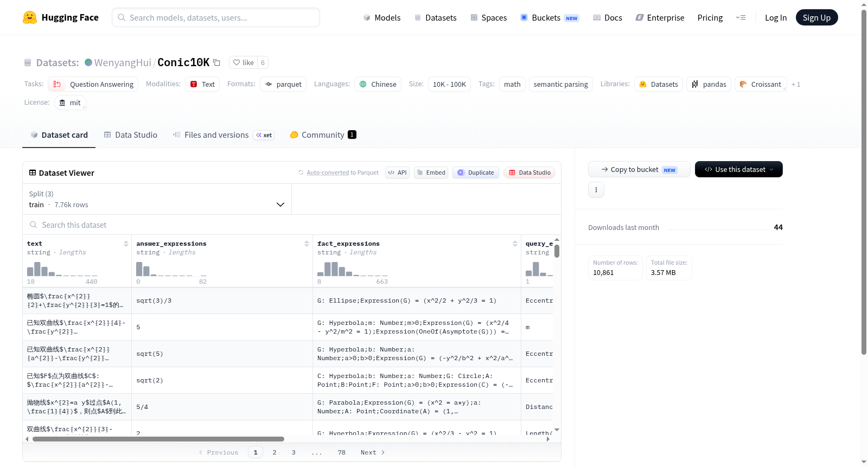Open the Buckets menu item
Viewport: 868px width, 467px height.
550,17
